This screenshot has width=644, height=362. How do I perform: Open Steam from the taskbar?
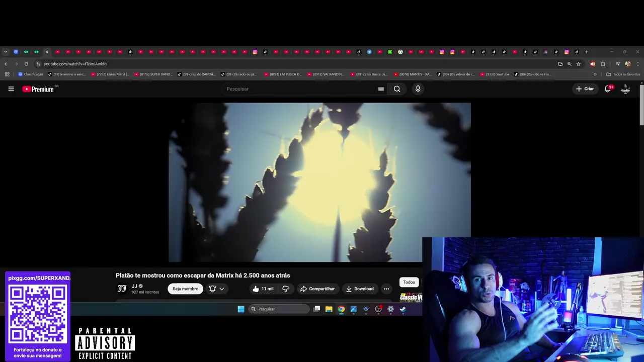click(x=403, y=309)
